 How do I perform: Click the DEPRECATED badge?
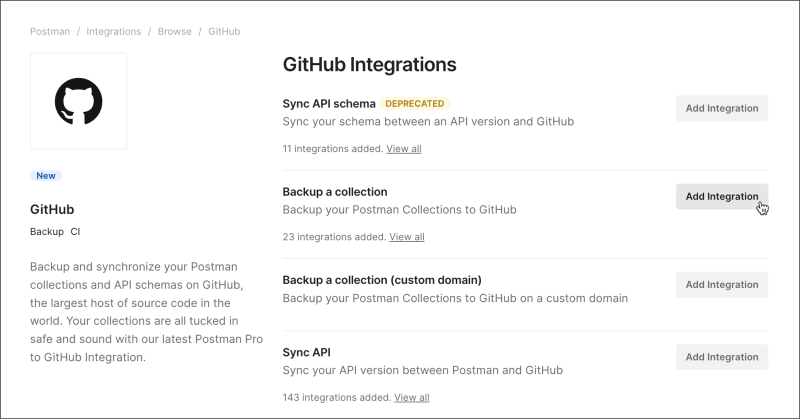pyautogui.click(x=416, y=103)
